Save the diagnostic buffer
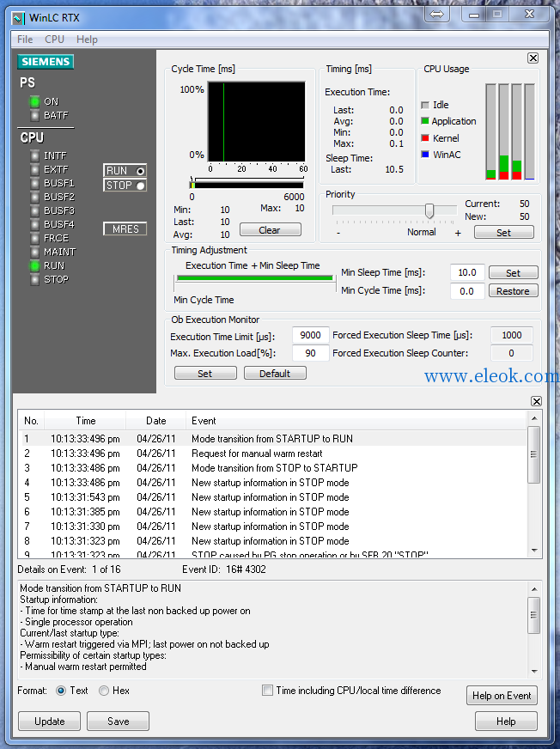560x749 pixels. pos(118,722)
